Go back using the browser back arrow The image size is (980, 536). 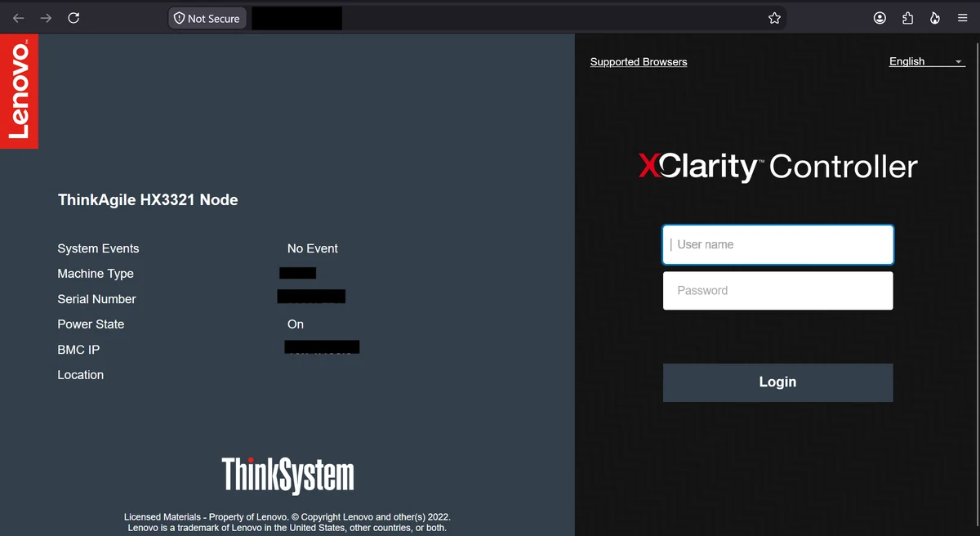coord(19,18)
